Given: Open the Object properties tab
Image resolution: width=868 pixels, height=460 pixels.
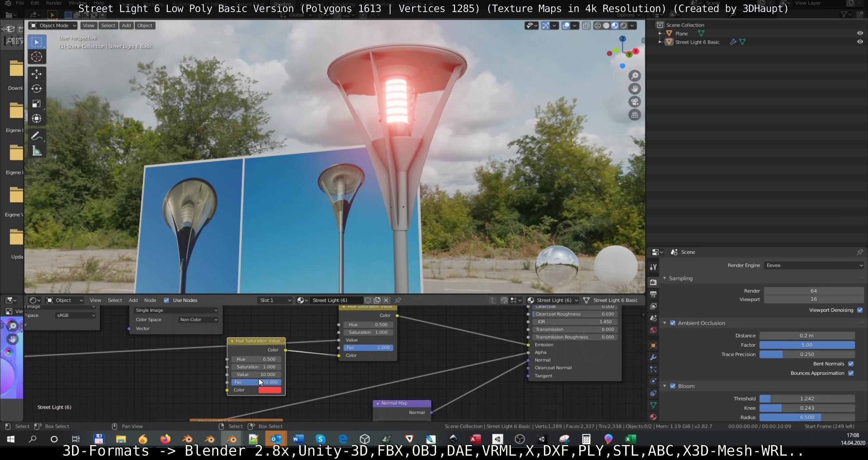Looking at the screenshot, I should pos(653,345).
